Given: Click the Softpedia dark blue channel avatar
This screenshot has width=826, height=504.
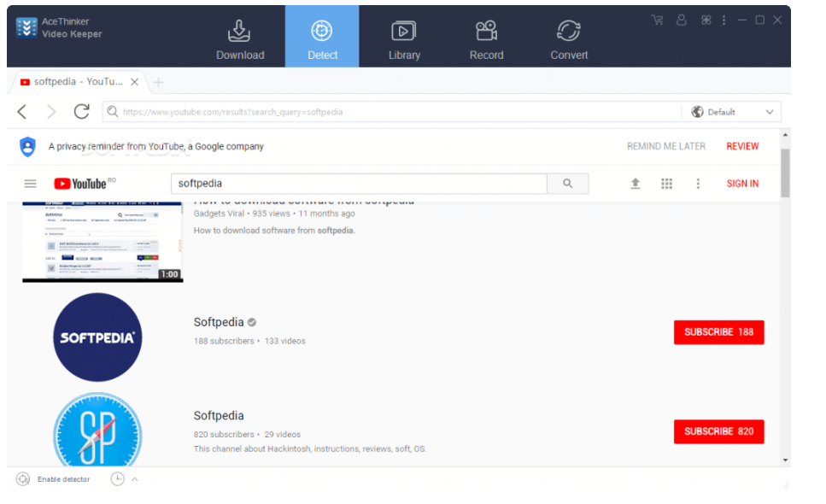Looking at the screenshot, I should point(97,337).
